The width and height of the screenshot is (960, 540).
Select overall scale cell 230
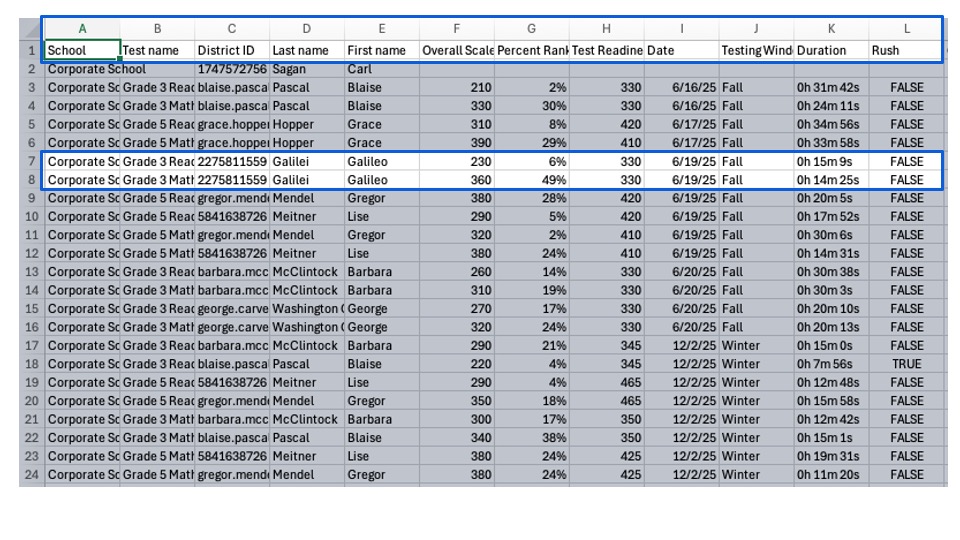[x=457, y=162]
